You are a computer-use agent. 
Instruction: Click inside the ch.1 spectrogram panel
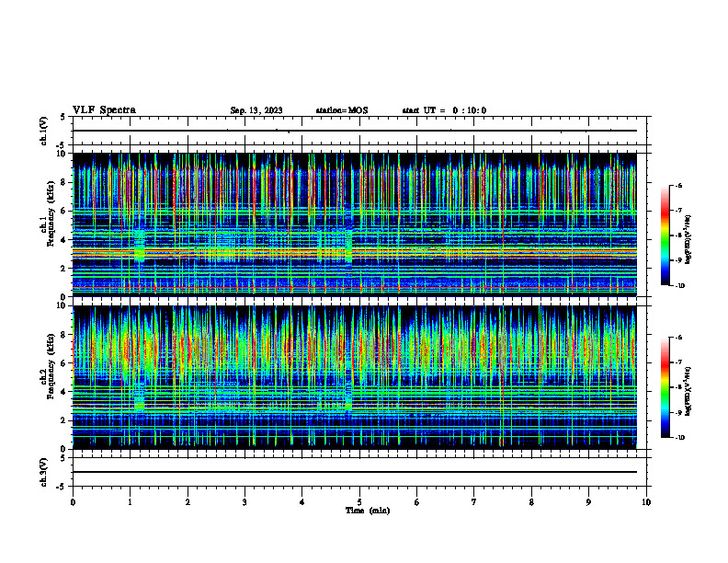[355, 224]
